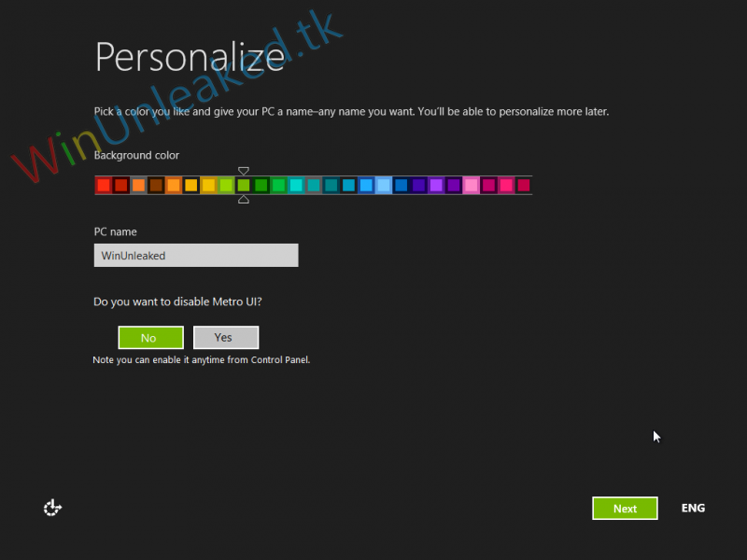747x560 pixels.
Task: Pick the light pink swatch
Action: point(472,185)
